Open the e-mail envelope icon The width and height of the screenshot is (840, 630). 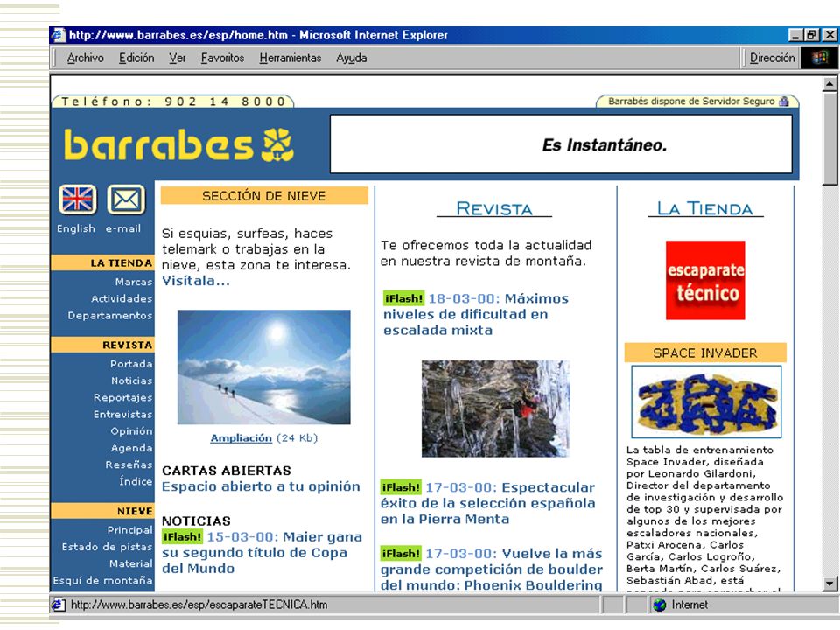coord(126,199)
